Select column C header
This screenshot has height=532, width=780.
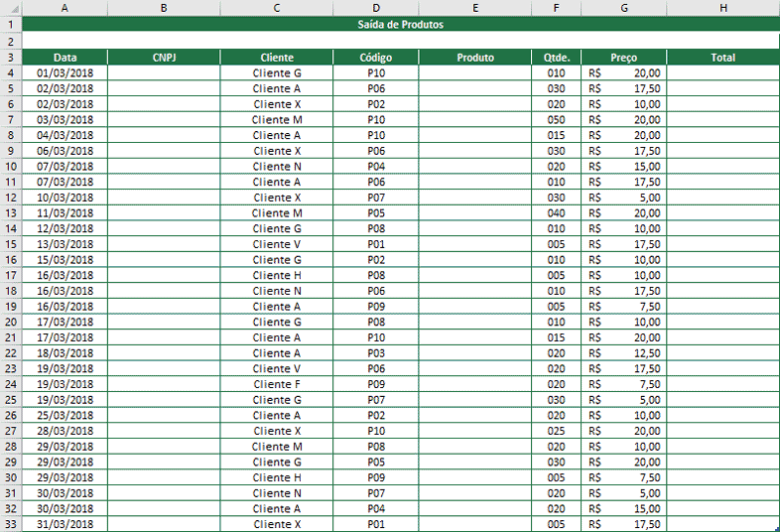pyautogui.click(x=277, y=8)
